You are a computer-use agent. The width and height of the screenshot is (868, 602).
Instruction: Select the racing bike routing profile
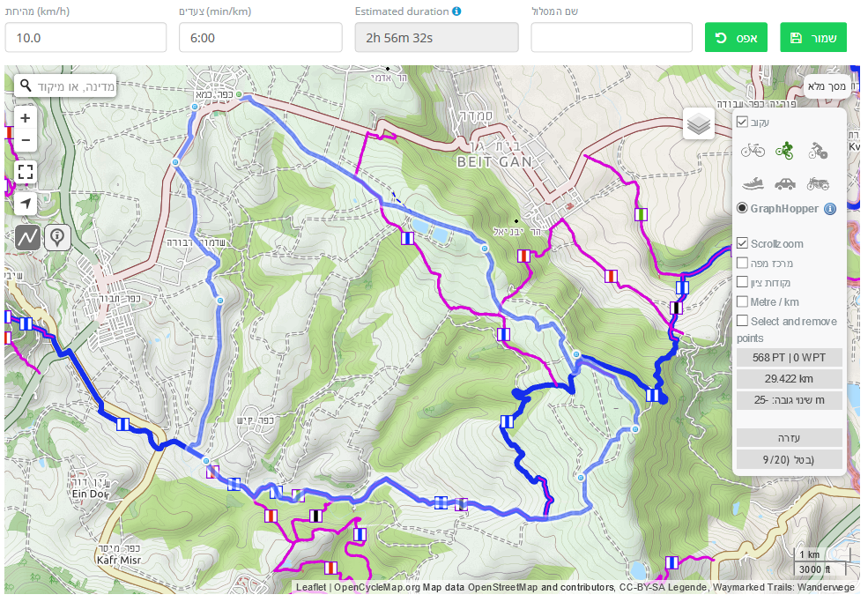point(818,150)
